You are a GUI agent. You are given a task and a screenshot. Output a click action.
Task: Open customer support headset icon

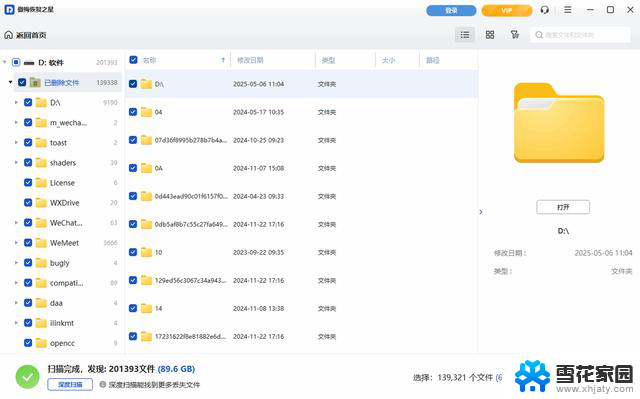coord(544,10)
